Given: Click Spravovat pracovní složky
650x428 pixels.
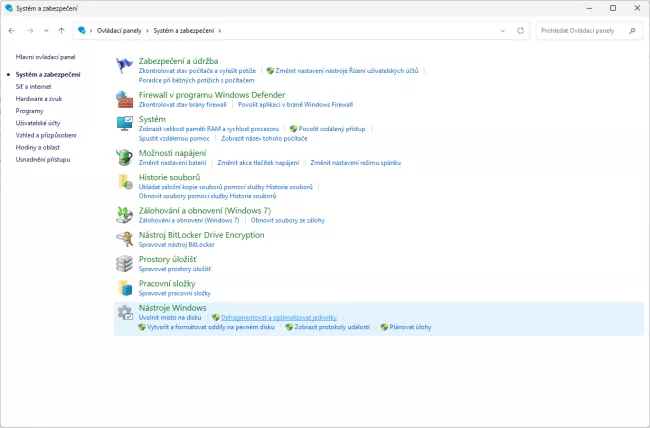Looking at the screenshot, I should 175,293.
